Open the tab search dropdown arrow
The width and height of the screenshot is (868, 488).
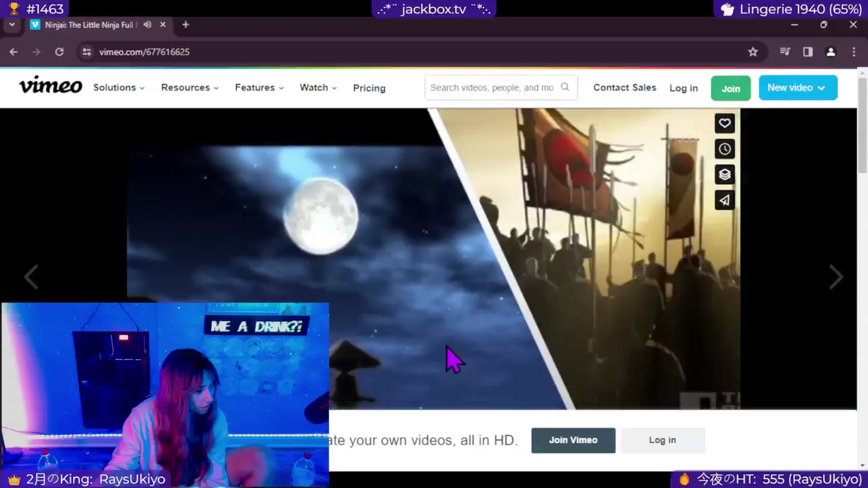click(x=12, y=24)
